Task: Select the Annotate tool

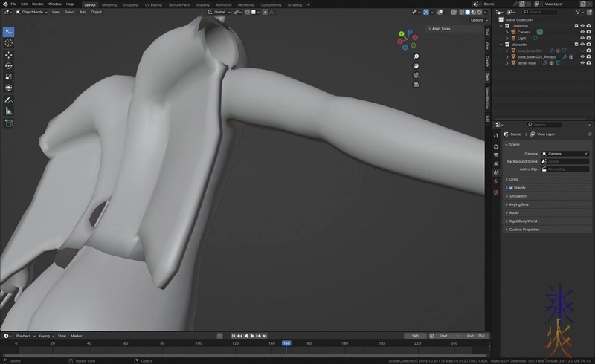Action: (9, 100)
